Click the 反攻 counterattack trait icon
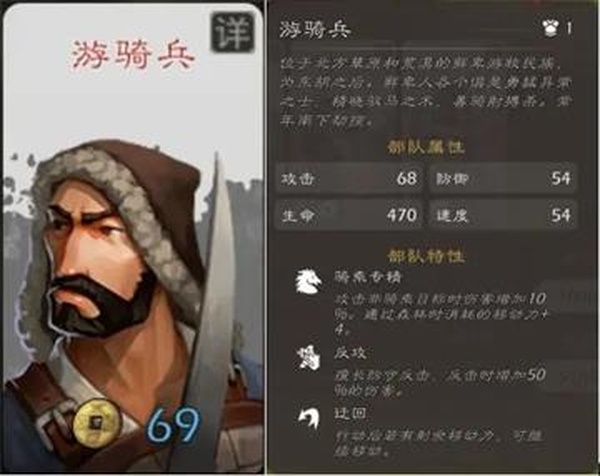 (x=309, y=357)
